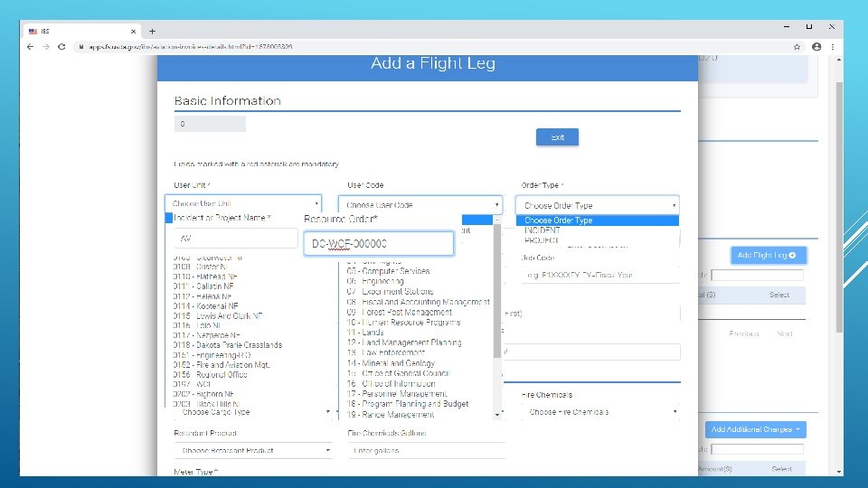Select 0110 - Flathead NF user unit
Image resolution: width=868 pixels, height=488 pixels.
coord(205,277)
